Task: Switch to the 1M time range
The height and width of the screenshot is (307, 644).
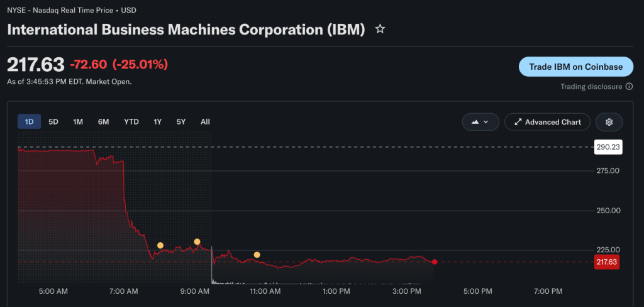Action: [x=78, y=121]
